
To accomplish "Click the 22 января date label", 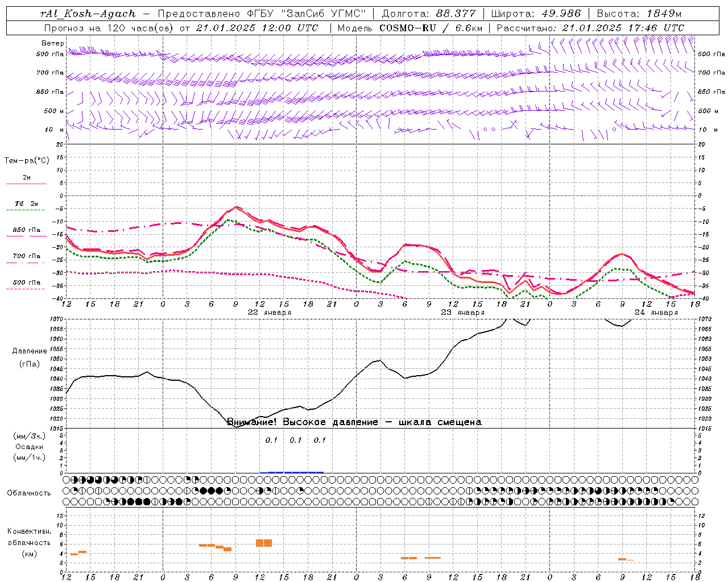I will (x=269, y=313).
